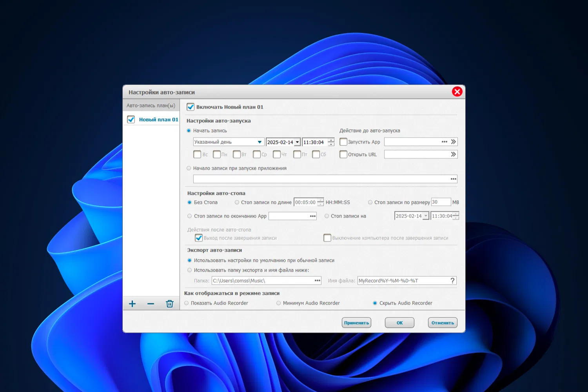The width and height of the screenshot is (588, 392).
Task: Add a new auto-record plan with plus icon
Action: (132, 304)
